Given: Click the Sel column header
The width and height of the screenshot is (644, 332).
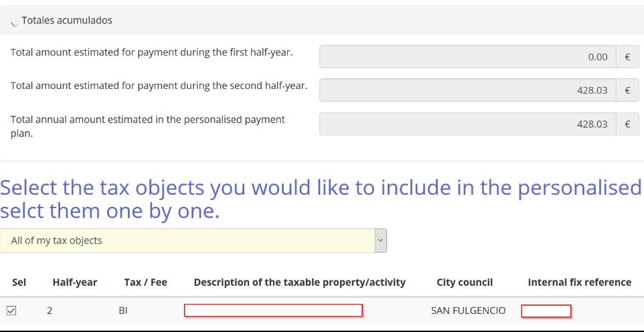Looking at the screenshot, I should click(19, 282).
